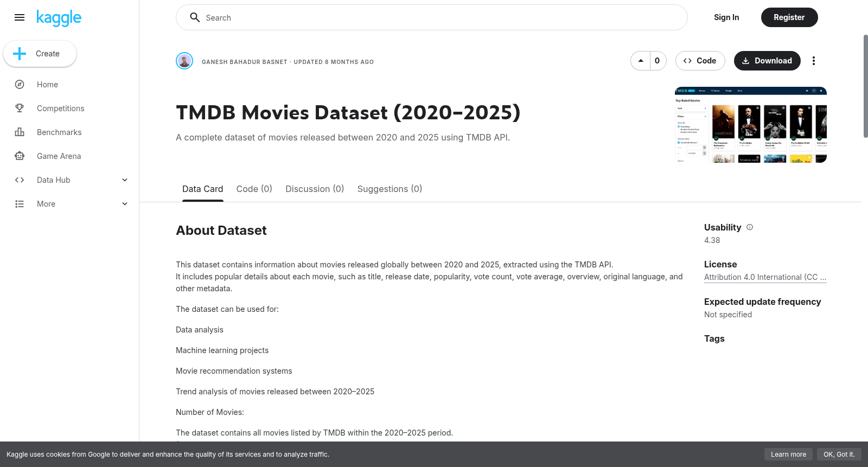Screen dimensions: 868x467
Task: Open the Attribution 4.0 International license link
Action: pyautogui.click(x=765, y=277)
